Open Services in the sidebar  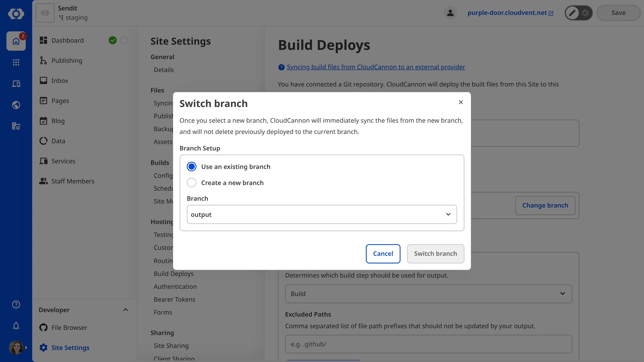pos(63,161)
